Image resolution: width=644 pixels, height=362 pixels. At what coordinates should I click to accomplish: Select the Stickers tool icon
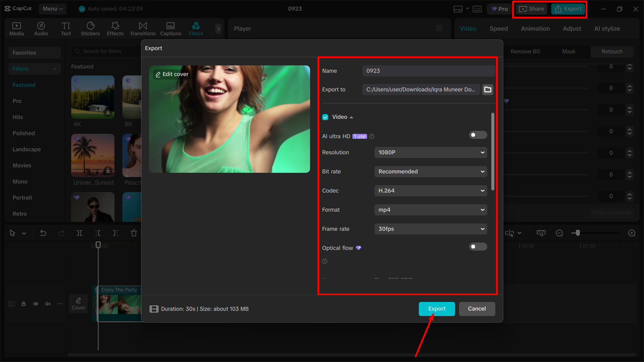point(90,28)
